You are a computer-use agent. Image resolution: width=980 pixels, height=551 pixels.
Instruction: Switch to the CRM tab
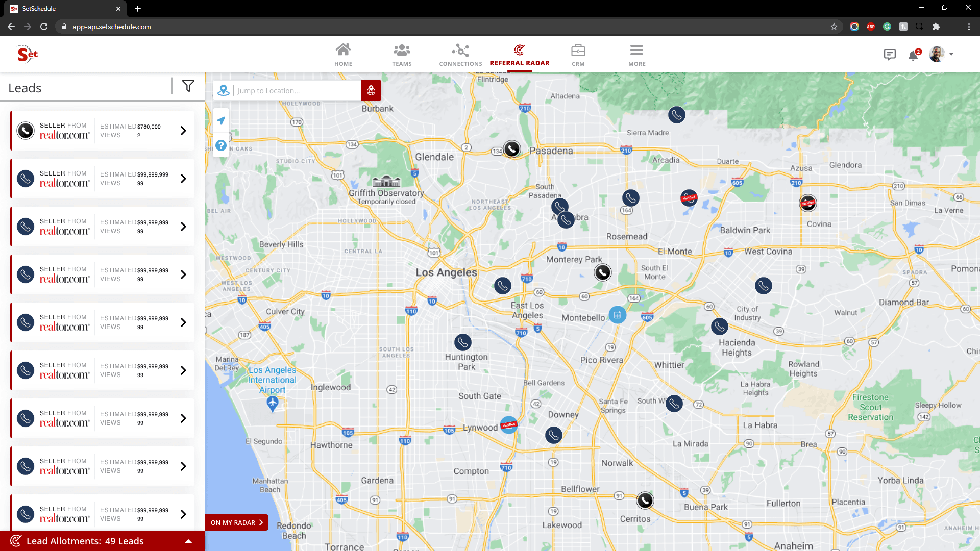point(578,55)
